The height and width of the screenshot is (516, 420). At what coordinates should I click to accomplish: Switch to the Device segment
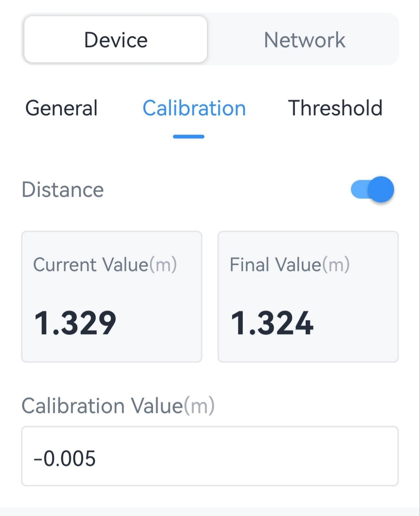(x=116, y=39)
